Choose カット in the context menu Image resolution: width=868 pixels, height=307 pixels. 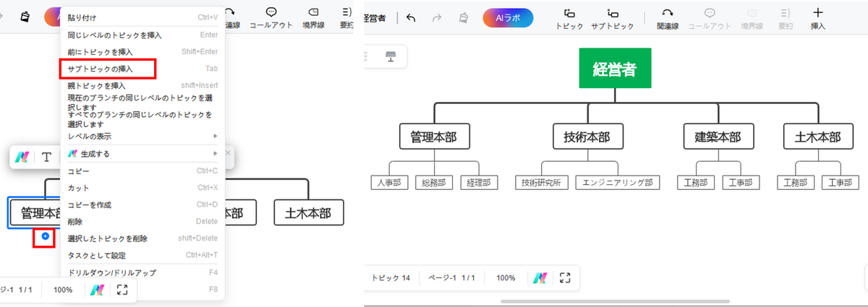tap(142, 188)
